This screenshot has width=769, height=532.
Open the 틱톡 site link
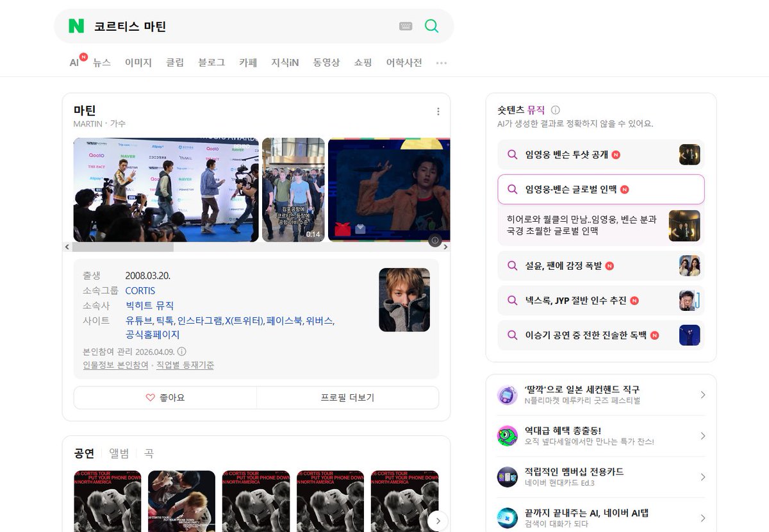tap(165, 320)
